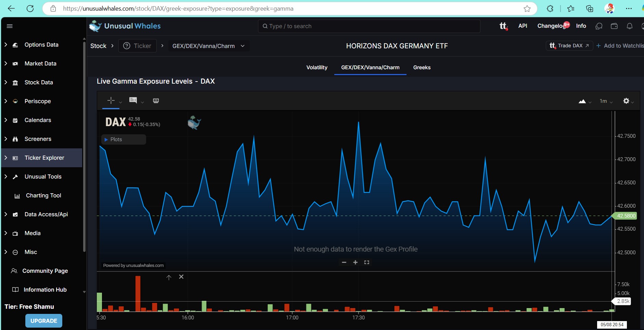This screenshot has height=330, width=644.
Task: Click the UPGRADE button
Action: tap(44, 321)
